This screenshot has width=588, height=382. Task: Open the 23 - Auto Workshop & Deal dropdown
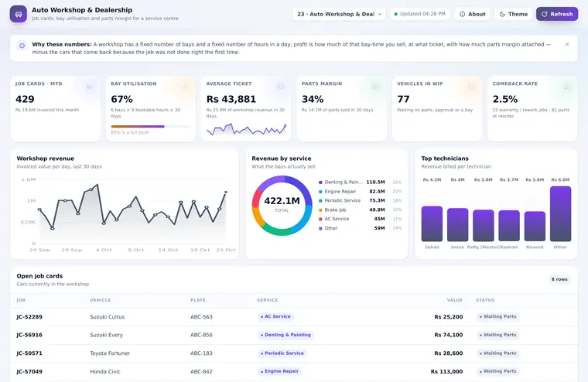pos(339,14)
